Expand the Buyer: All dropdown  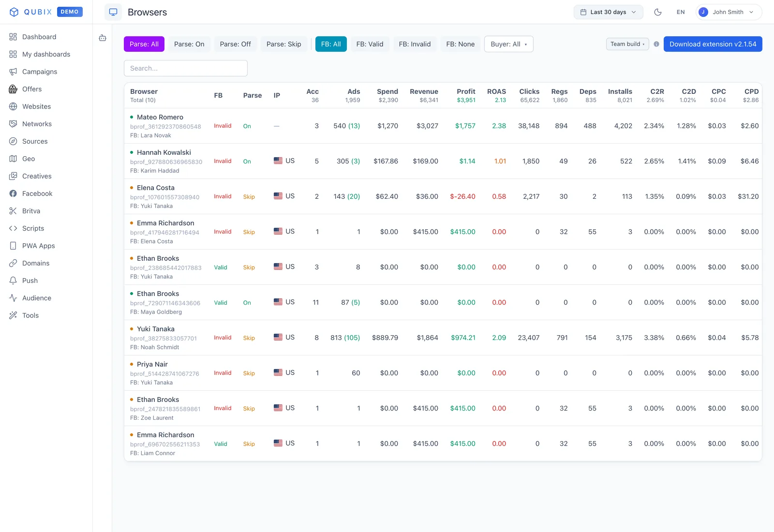pos(509,44)
